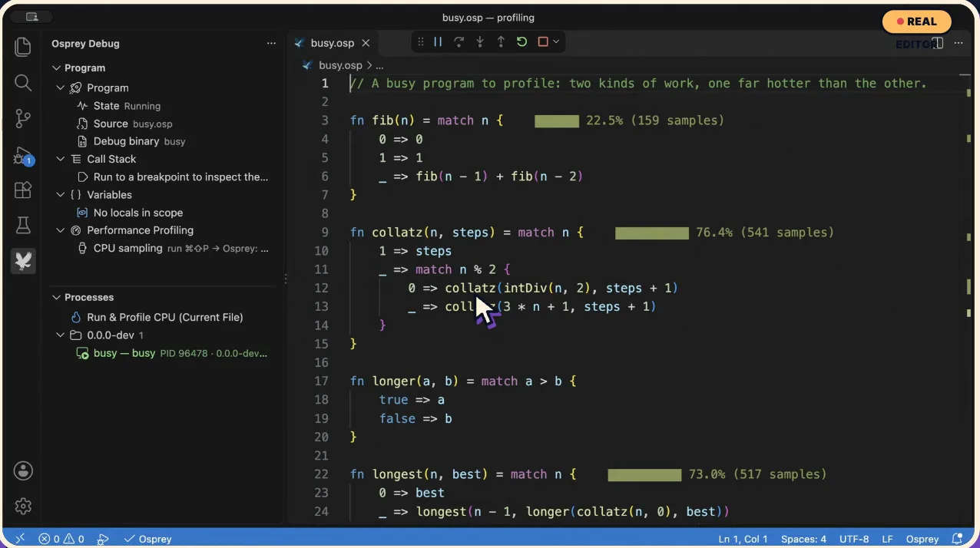Click '76.4% (541 samples)' annotation

point(764,233)
